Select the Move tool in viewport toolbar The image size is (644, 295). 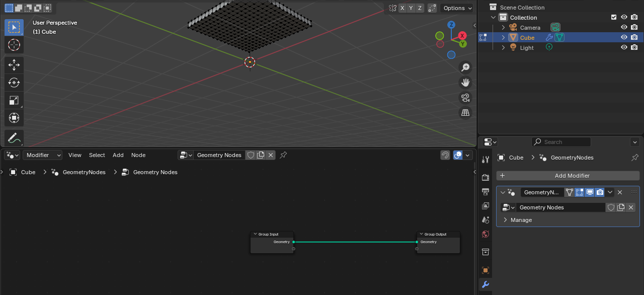14,64
